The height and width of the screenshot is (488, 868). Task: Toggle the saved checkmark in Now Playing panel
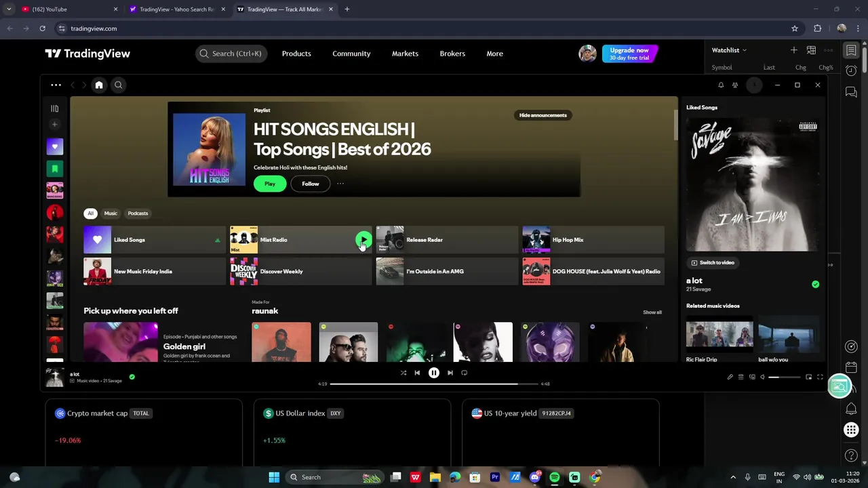tap(815, 285)
